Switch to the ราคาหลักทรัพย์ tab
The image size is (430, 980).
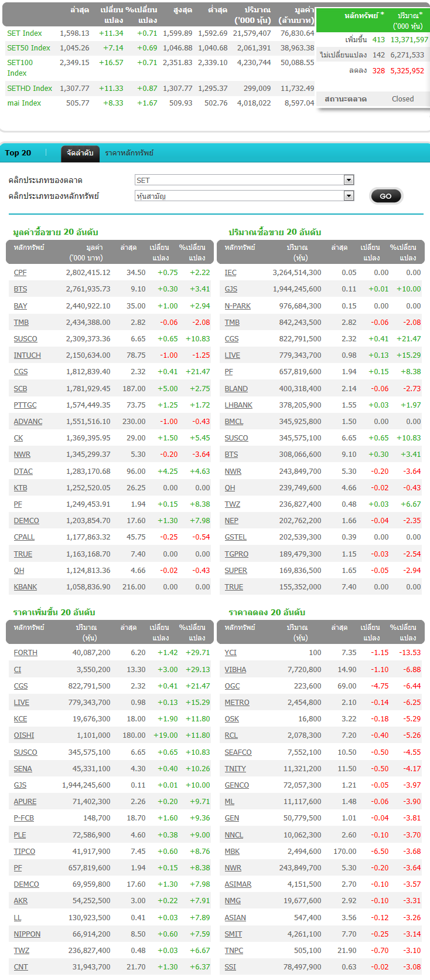point(129,153)
